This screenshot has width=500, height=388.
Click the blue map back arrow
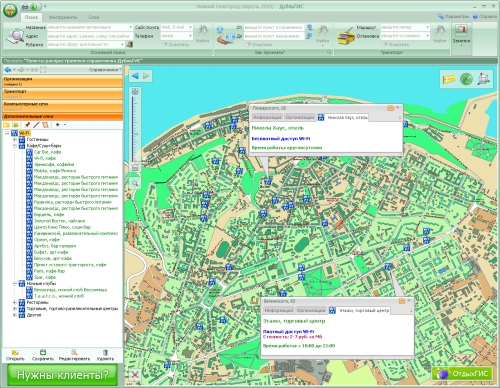(135, 76)
